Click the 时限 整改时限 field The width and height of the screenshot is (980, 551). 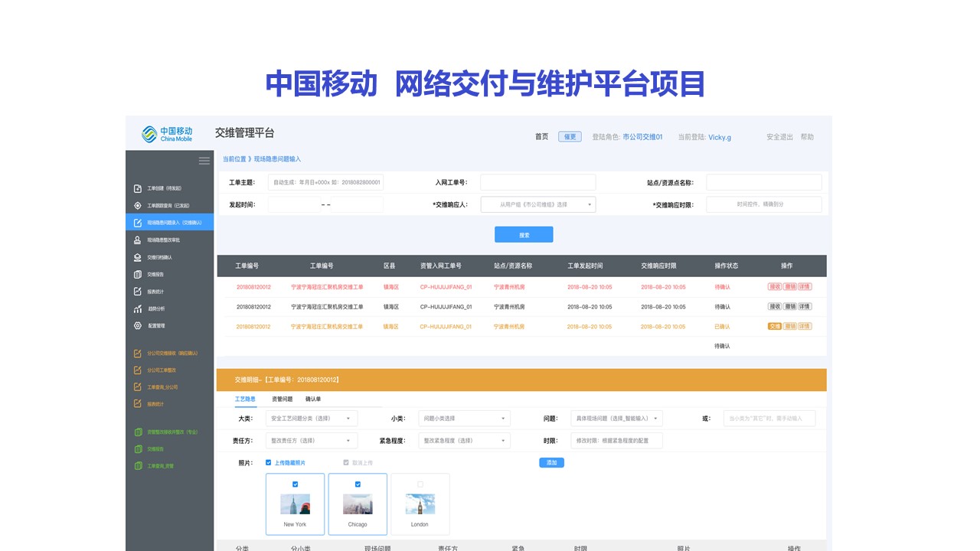pyautogui.click(x=616, y=441)
